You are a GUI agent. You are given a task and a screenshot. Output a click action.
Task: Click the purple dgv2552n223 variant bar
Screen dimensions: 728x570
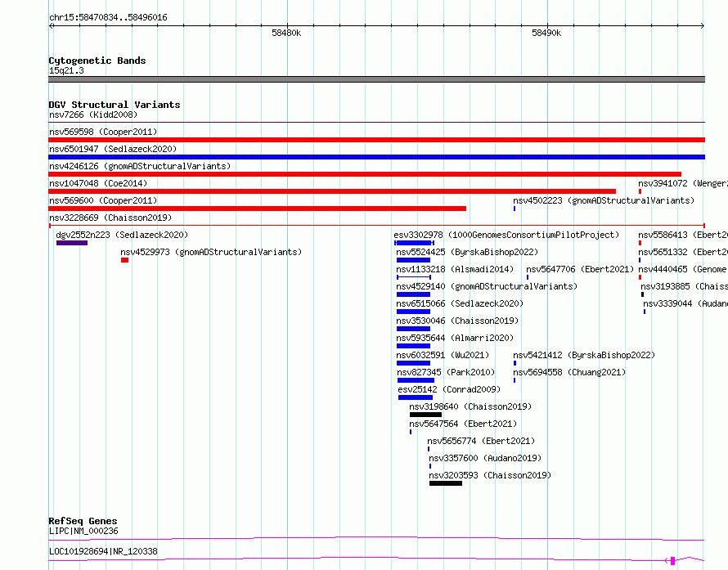pos(72,243)
